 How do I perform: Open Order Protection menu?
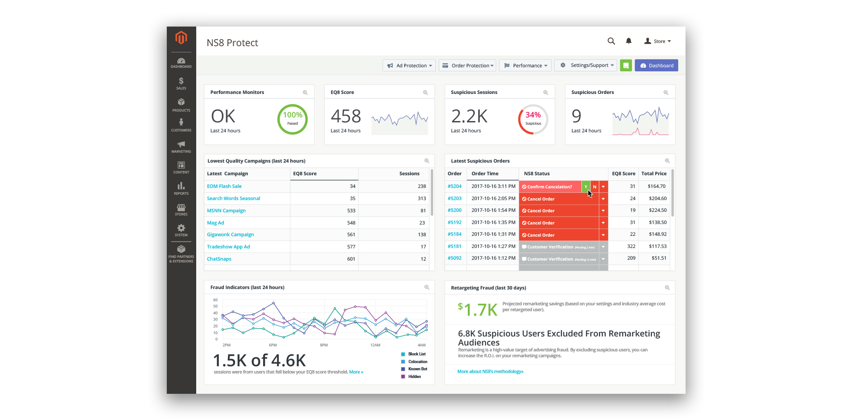[467, 65]
